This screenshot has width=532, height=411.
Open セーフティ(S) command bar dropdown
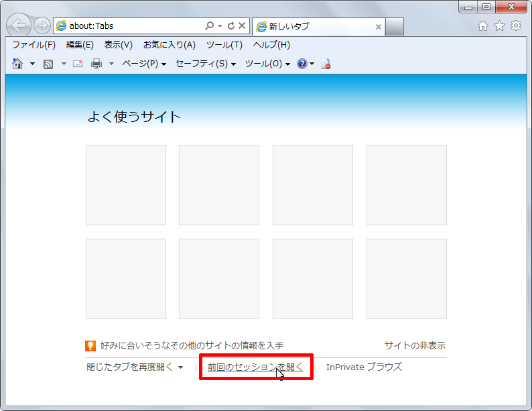click(x=206, y=64)
